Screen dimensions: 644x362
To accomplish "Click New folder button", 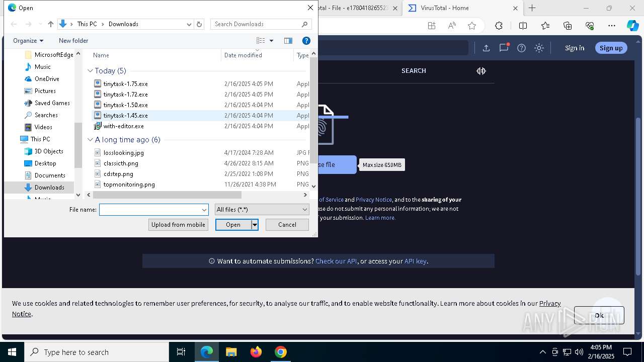I will point(73,41).
